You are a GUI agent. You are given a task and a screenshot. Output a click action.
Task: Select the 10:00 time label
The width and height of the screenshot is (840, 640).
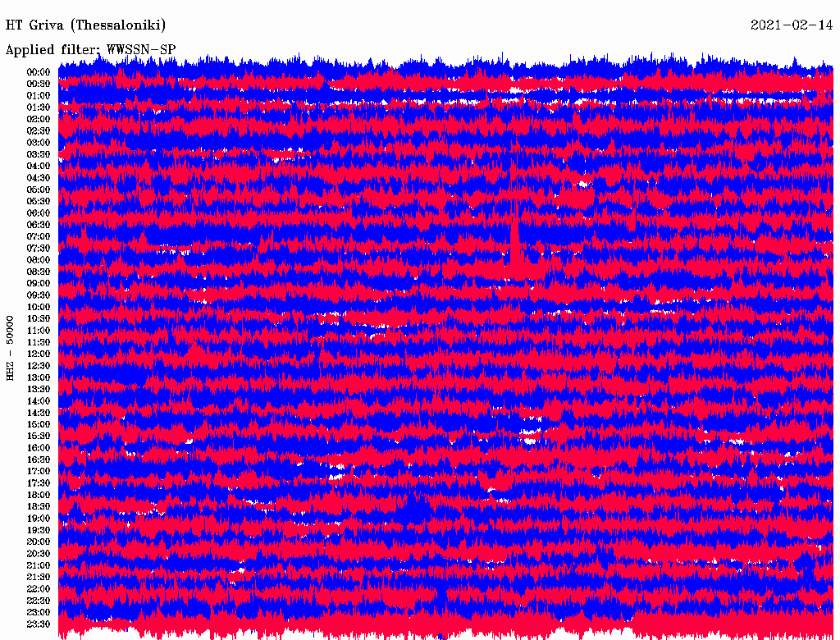[x=39, y=307]
